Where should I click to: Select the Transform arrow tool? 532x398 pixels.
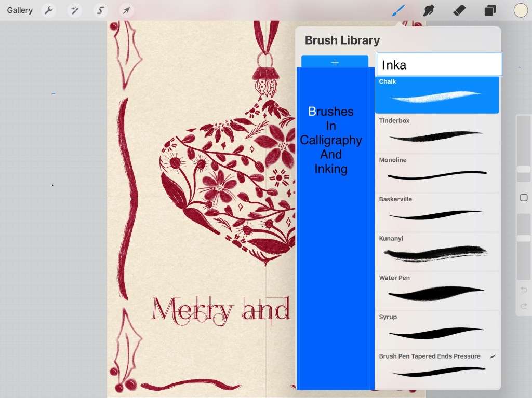[126, 10]
